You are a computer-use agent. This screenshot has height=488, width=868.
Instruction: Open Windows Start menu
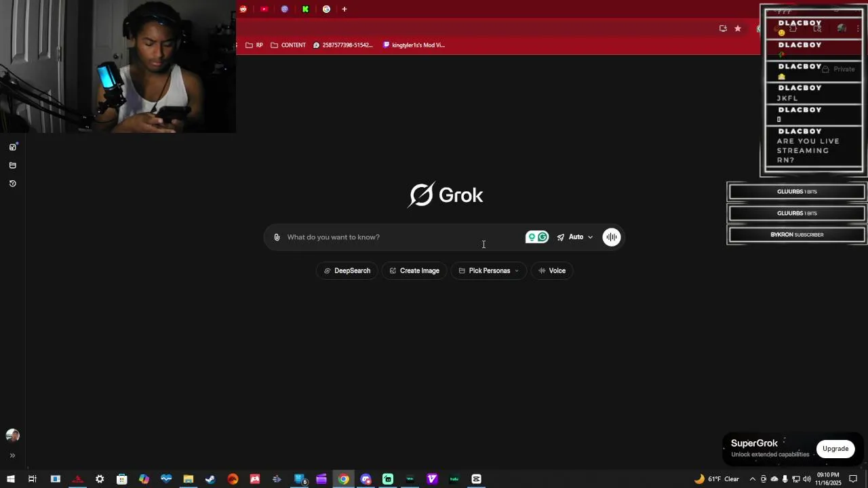(11, 479)
